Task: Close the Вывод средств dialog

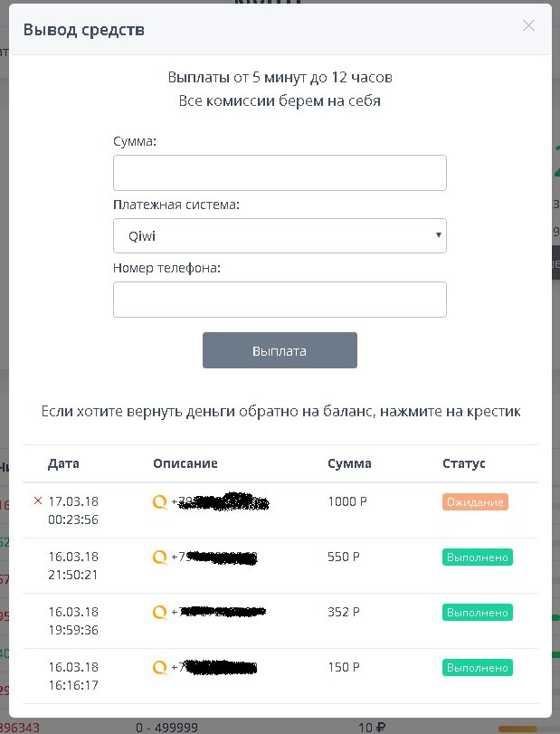Action: 529,25
